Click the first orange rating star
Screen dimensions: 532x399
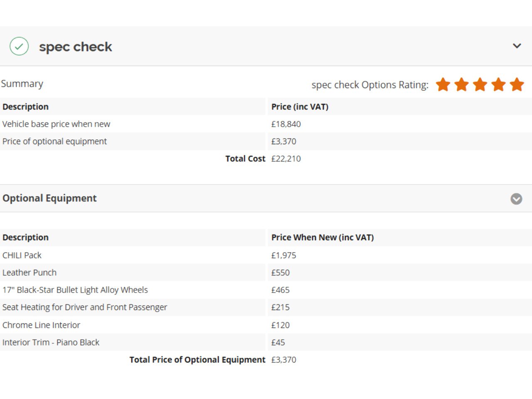443,84
